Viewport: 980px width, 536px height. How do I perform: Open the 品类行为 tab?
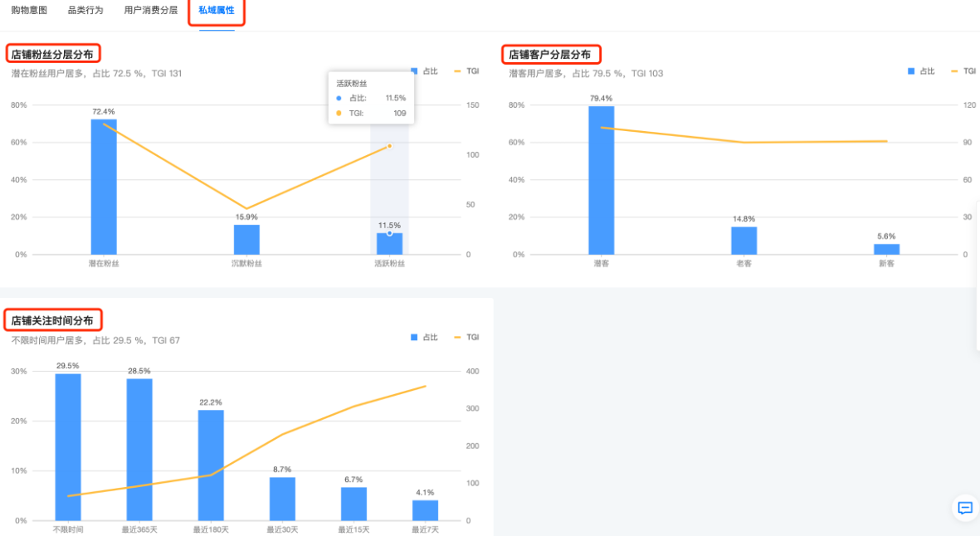coord(85,11)
